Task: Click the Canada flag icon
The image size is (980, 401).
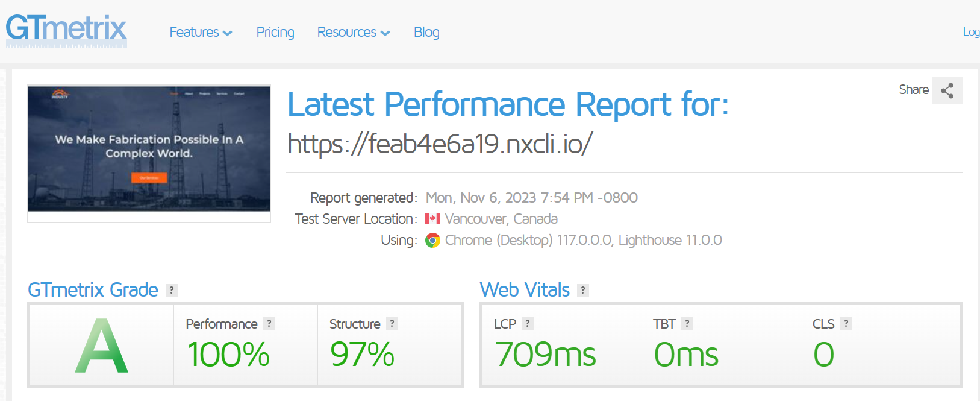Action: tap(432, 218)
